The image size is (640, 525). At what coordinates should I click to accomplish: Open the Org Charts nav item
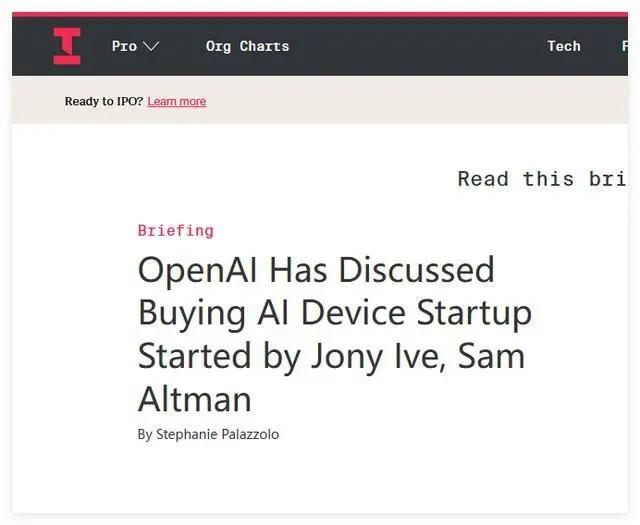(247, 47)
